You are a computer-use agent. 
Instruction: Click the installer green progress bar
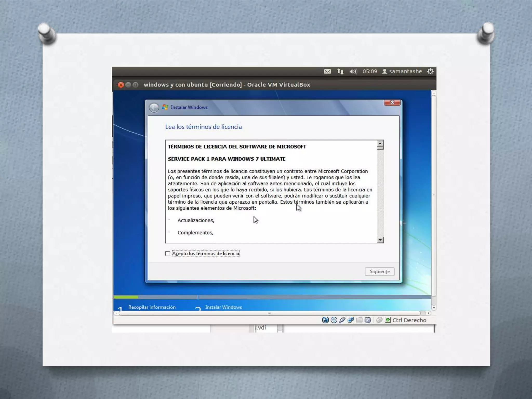(126, 297)
